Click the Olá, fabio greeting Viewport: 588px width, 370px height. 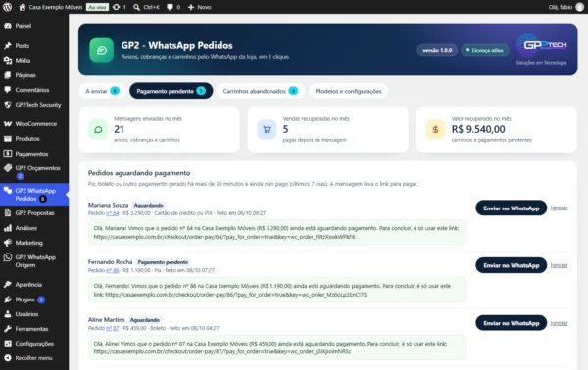coord(561,7)
